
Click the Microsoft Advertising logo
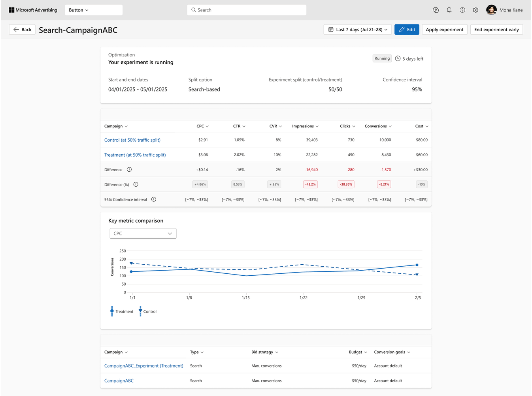click(x=33, y=10)
